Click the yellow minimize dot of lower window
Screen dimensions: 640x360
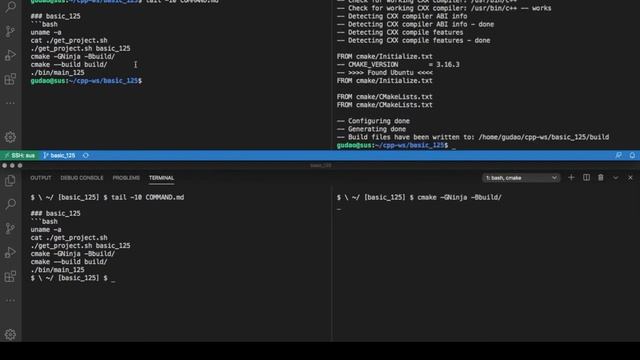[x=12, y=165]
